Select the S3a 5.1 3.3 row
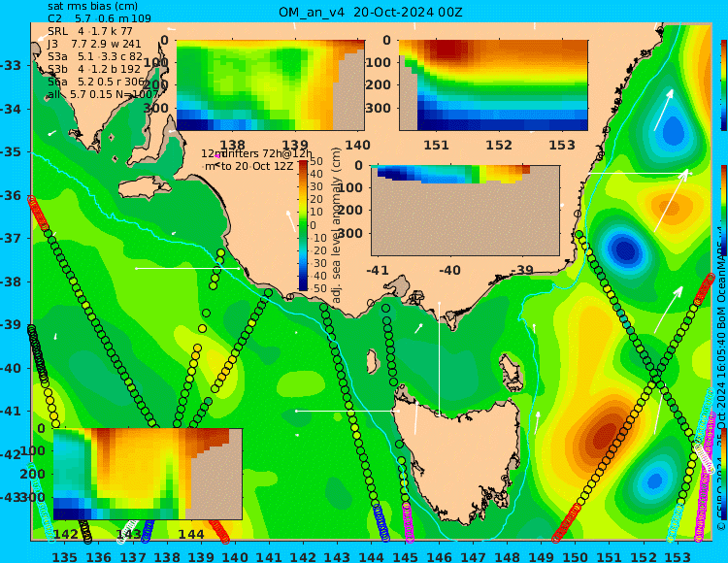Image resolution: width=728 pixels, height=563 pixels. (95, 56)
